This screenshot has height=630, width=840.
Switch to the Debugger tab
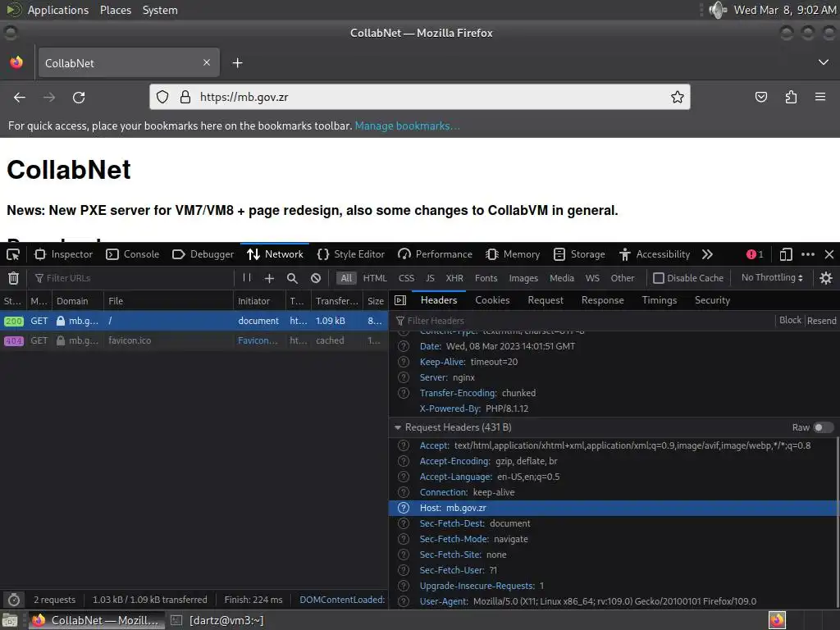pyautogui.click(x=203, y=254)
